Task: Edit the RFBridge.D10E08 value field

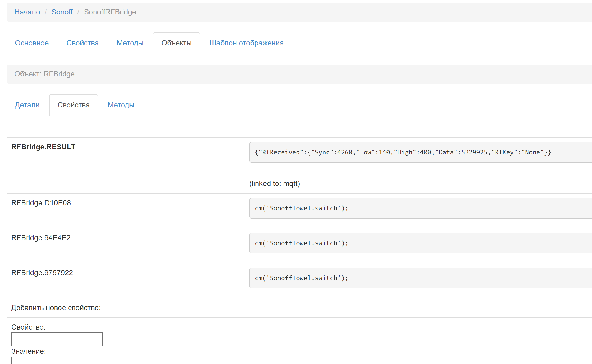Action: pos(420,208)
